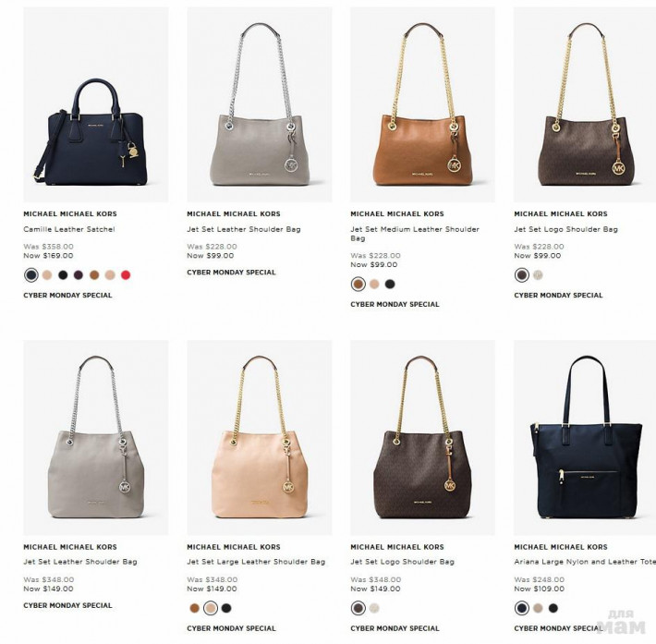Select the dark purple Camille Satchel swatch
656x644 pixels.
click(x=79, y=275)
